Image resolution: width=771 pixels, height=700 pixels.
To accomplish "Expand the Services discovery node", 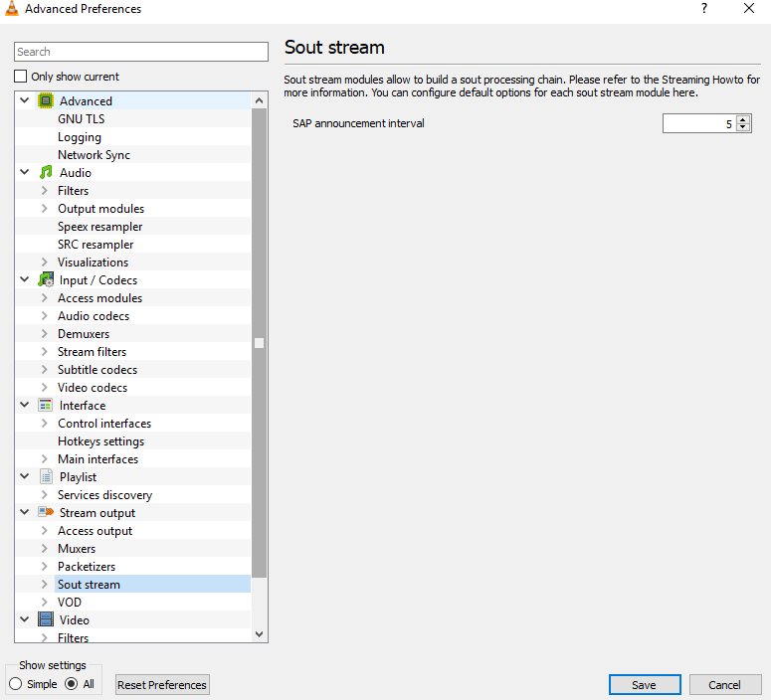I will tap(44, 494).
